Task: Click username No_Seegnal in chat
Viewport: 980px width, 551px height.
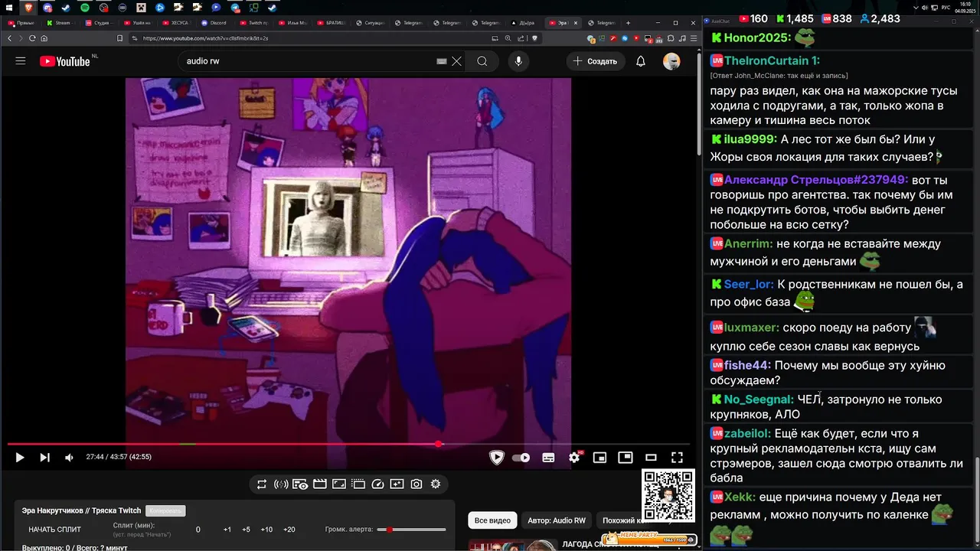Action: tap(759, 399)
